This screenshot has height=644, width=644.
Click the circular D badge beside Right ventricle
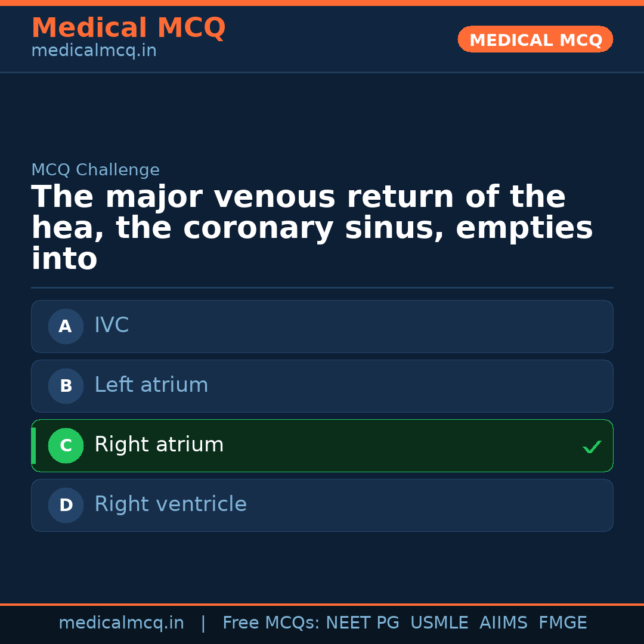point(66,505)
